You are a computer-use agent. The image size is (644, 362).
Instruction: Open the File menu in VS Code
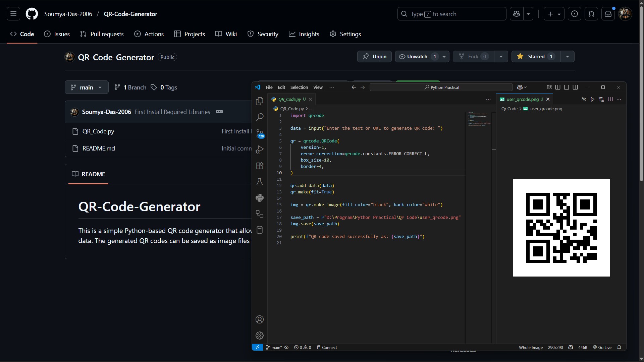click(269, 87)
